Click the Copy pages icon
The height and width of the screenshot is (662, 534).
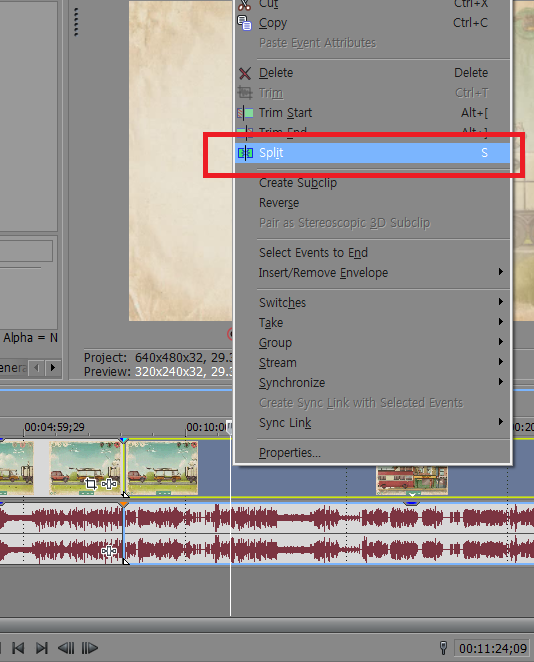(x=244, y=23)
